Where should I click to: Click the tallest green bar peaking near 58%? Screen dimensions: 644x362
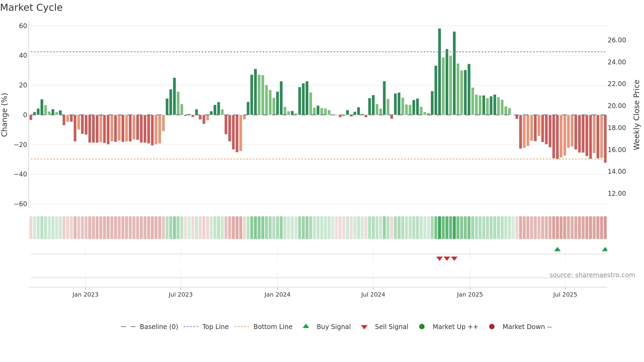tap(440, 72)
